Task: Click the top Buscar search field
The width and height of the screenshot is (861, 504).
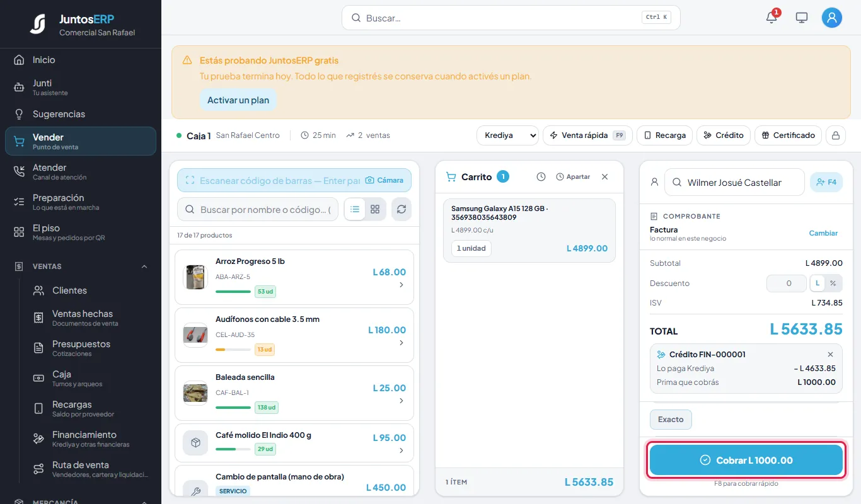Action: pyautogui.click(x=511, y=18)
